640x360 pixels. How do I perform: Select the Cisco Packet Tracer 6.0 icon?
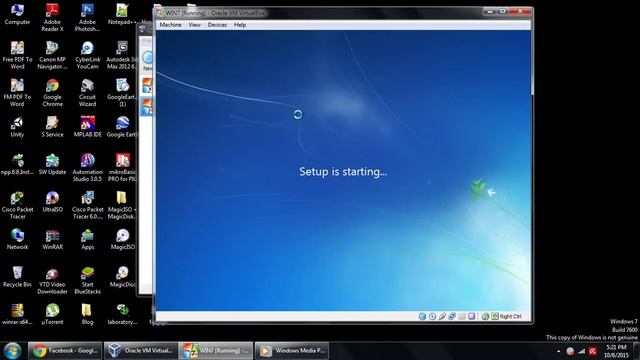point(87,205)
